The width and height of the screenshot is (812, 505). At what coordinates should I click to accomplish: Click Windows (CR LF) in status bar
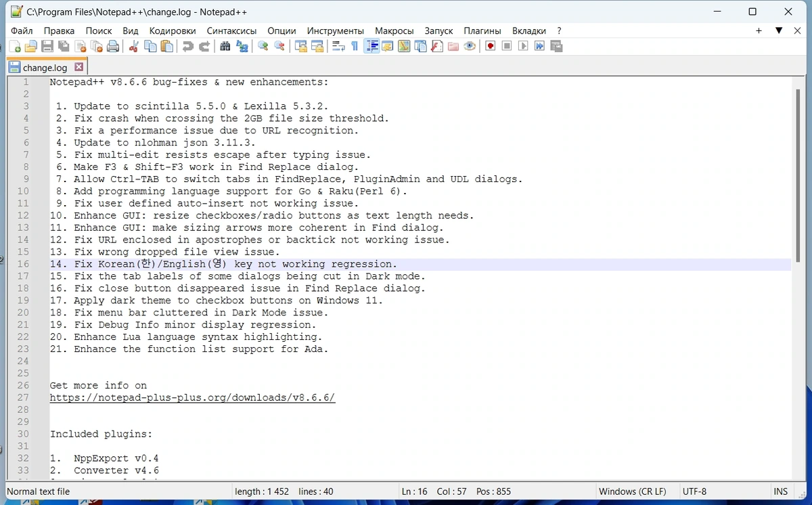pos(633,491)
